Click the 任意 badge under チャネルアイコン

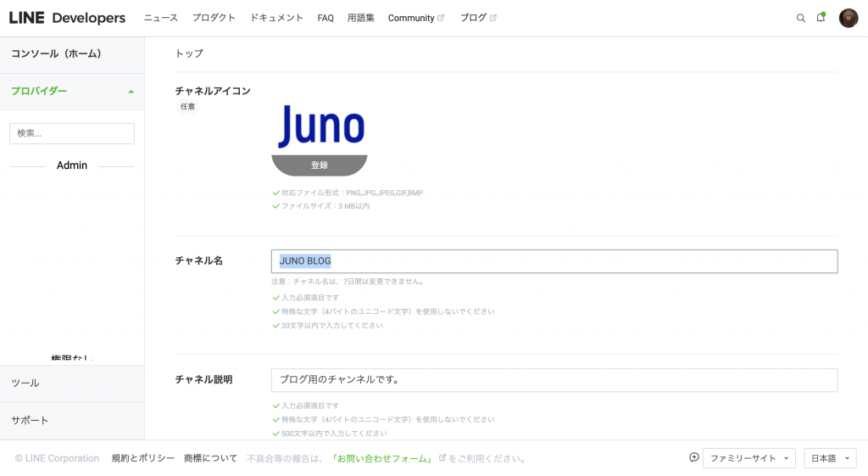[187, 106]
